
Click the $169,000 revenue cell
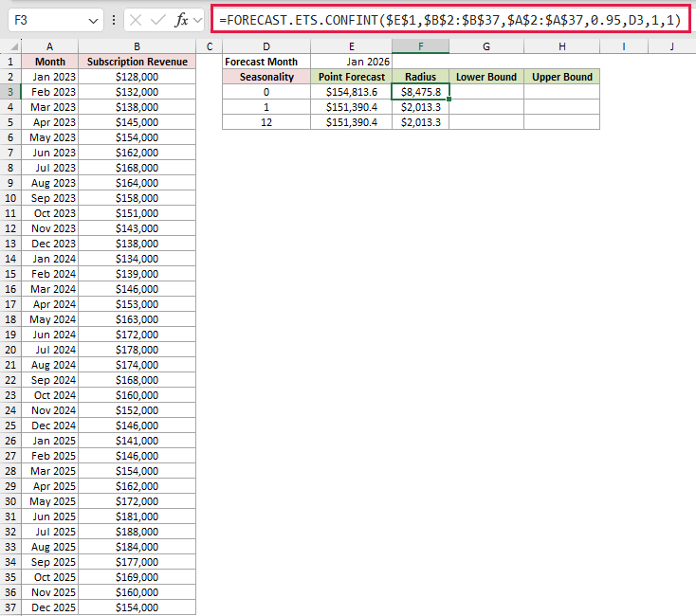(137, 577)
